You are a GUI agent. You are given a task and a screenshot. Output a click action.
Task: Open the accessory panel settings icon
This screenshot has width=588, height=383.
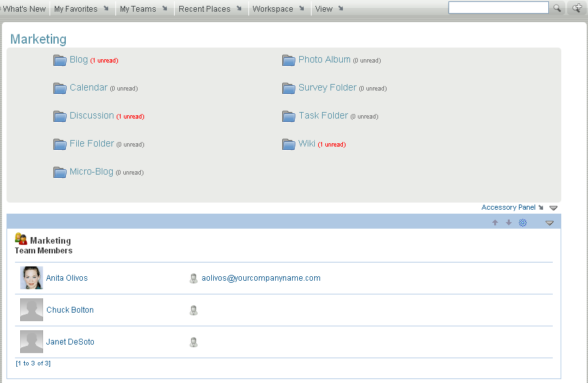click(522, 222)
